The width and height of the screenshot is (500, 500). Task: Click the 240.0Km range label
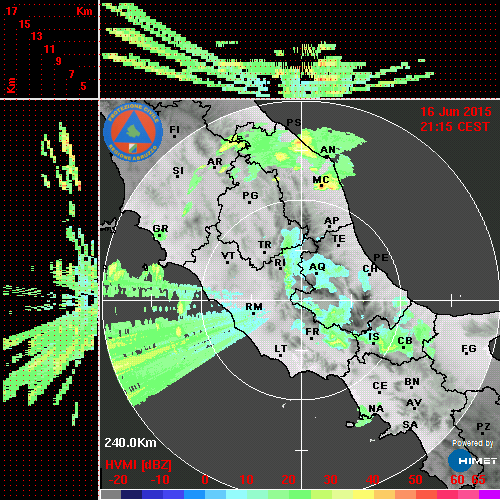[130, 443]
